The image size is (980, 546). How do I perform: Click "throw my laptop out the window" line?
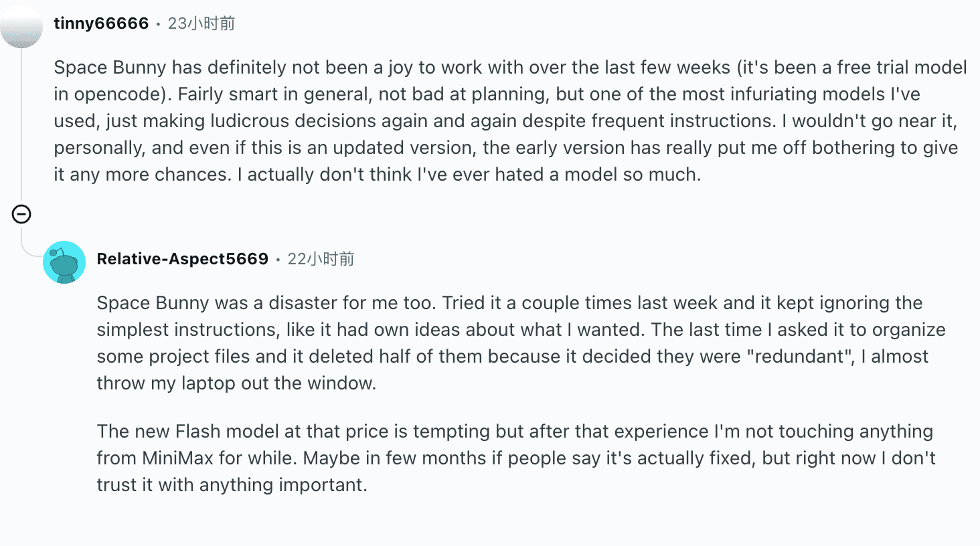[x=236, y=383]
